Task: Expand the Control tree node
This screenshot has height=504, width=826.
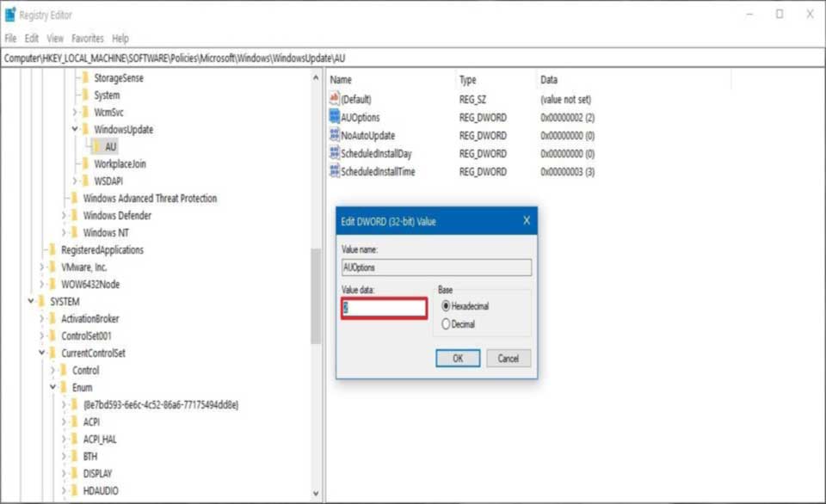Action: tap(52, 370)
